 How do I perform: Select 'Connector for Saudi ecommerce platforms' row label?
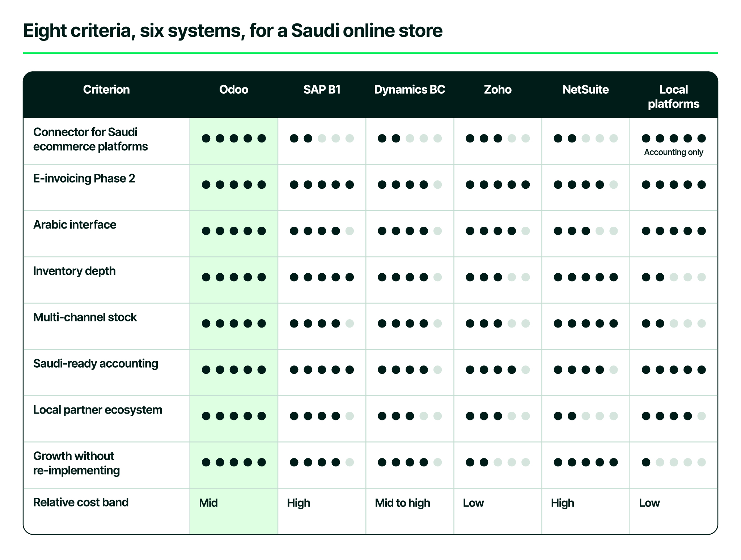[90, 139]
